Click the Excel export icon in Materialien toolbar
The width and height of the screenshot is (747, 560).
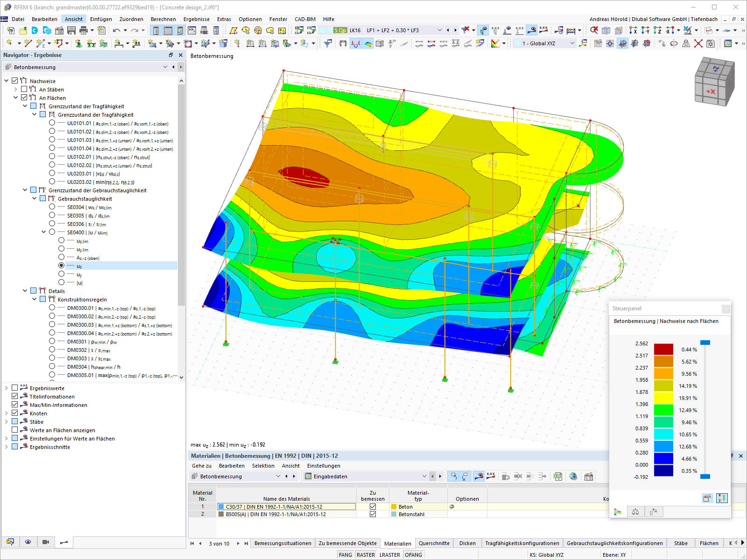558,476
